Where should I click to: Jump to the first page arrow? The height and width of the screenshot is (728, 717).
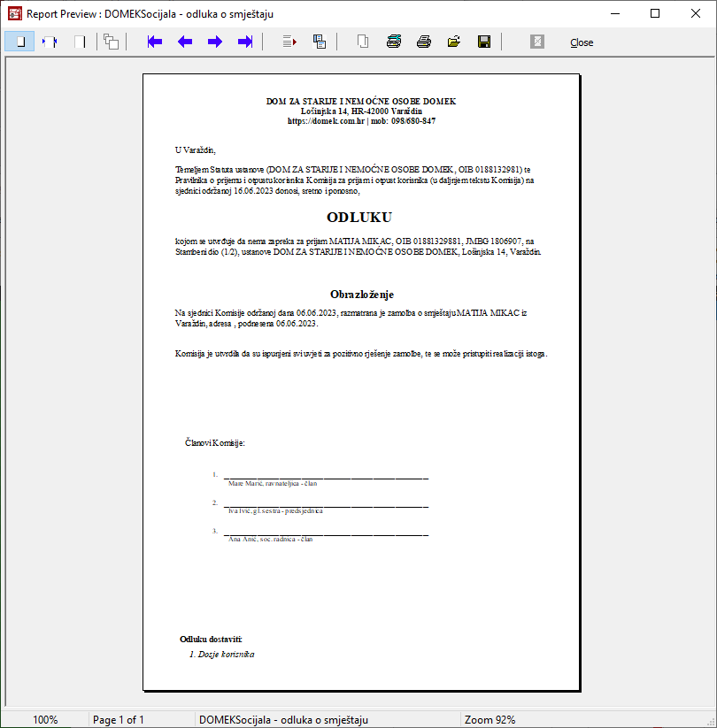[x=155, y=42]
